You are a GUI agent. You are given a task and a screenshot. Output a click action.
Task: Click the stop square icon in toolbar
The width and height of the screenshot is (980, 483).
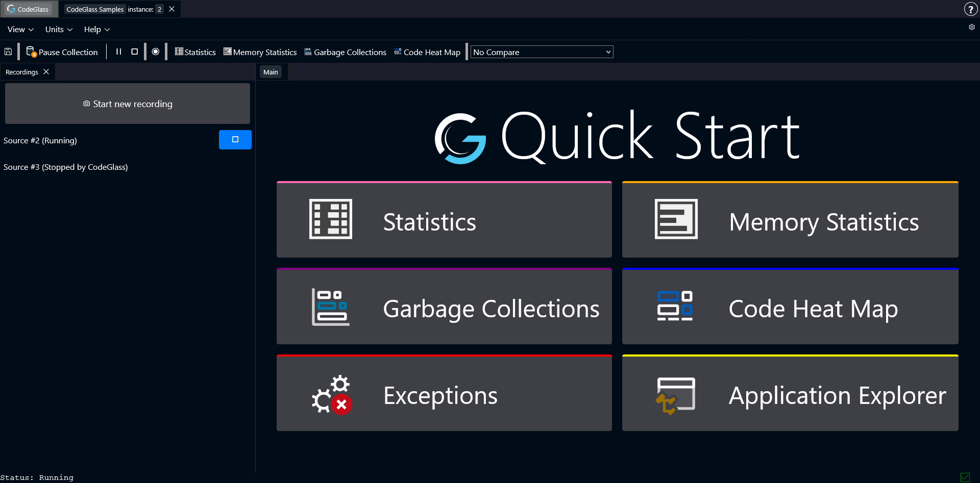point(134,52)
